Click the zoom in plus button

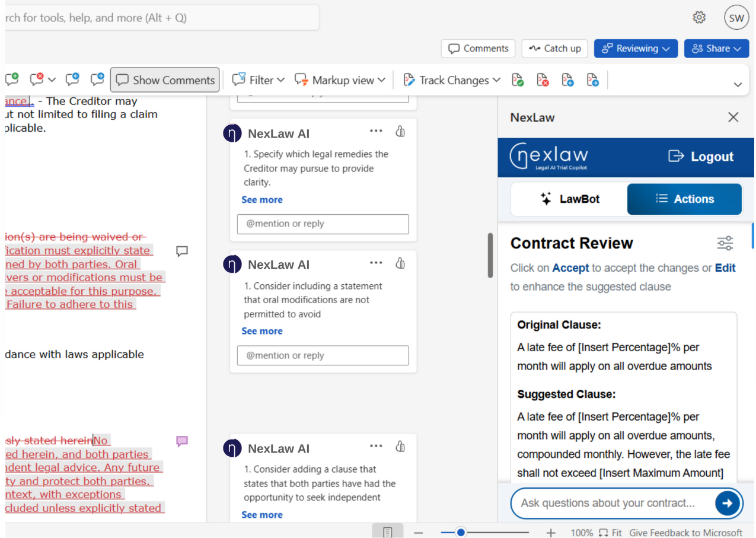tap(551, 533)
